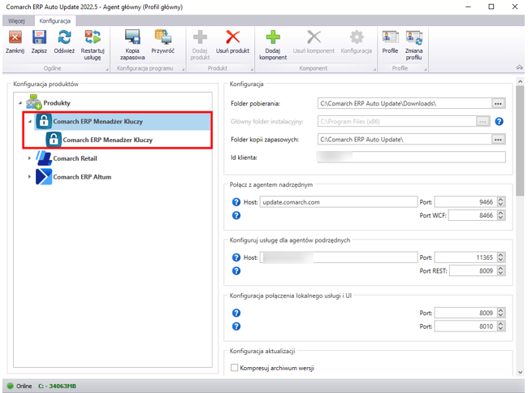Click the Comarch Retail product icon
Screen dimensions: 532x393
pos(44,158)
